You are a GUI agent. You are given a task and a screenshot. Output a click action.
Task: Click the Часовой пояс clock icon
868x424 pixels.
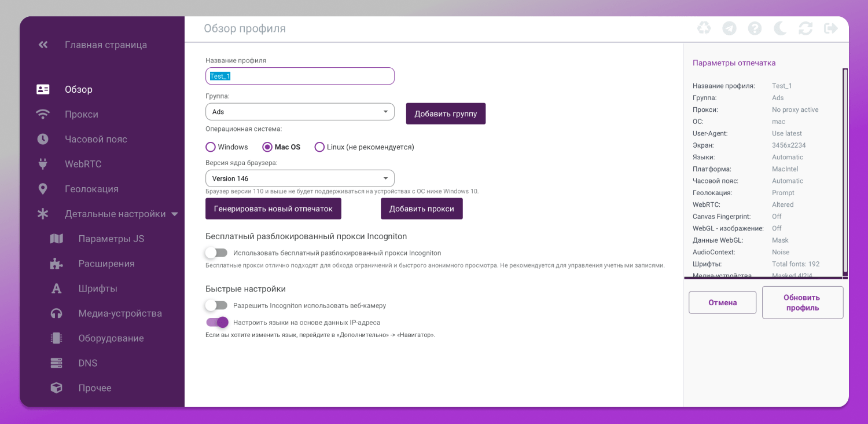[x=43, y=139]
